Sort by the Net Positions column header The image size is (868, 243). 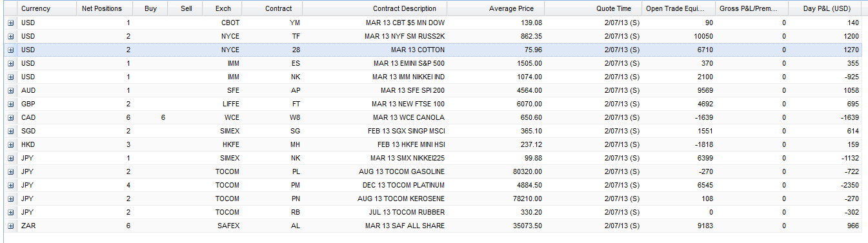(105, 8)
